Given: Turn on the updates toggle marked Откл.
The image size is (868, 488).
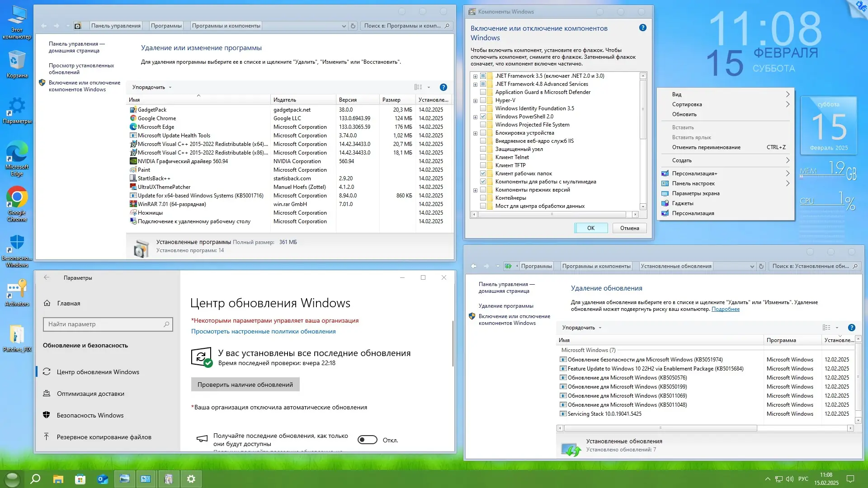Looking at the screenshot, I should coord(368,439).
